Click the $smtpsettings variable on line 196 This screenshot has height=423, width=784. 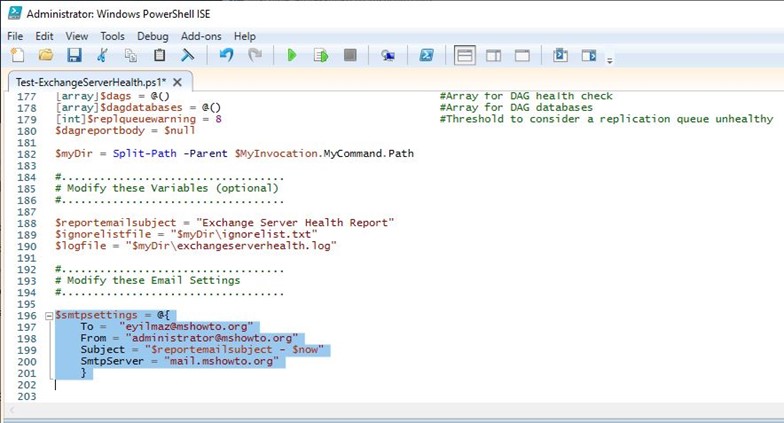[96, 315]
